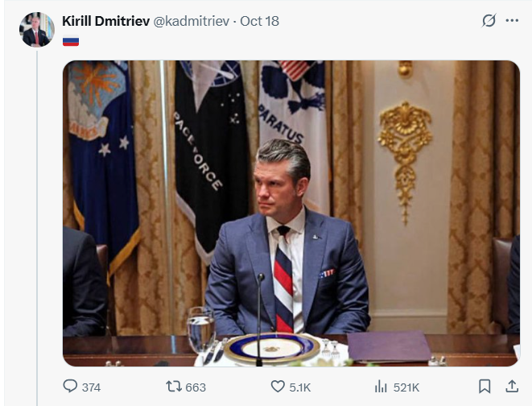The image size is (532, 406).
Task: Open the Oct 18 timestamp link
Action: tap(258, 21)
